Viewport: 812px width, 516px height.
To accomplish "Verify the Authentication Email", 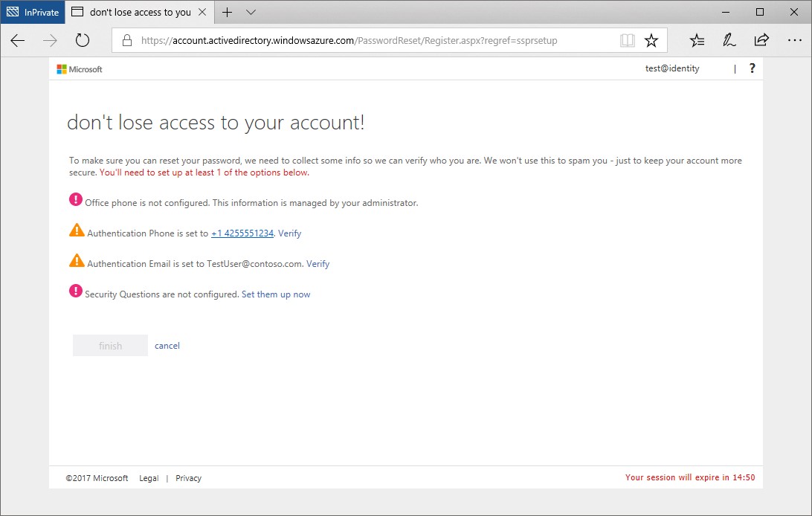I will point(318,264).
